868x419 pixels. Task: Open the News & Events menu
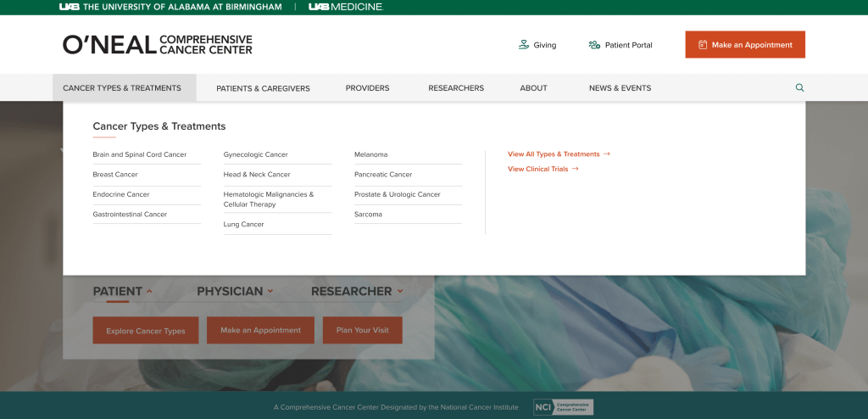(620, 88)
